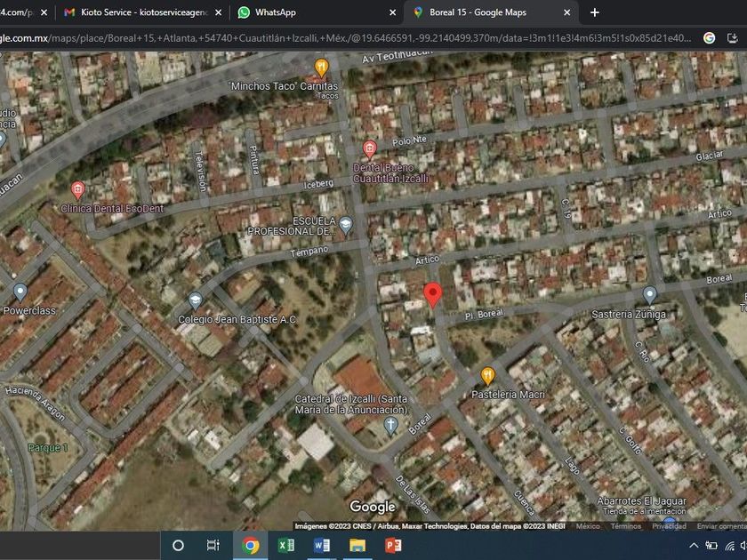Open File Explorer from the taskbar

coord(357,545)
